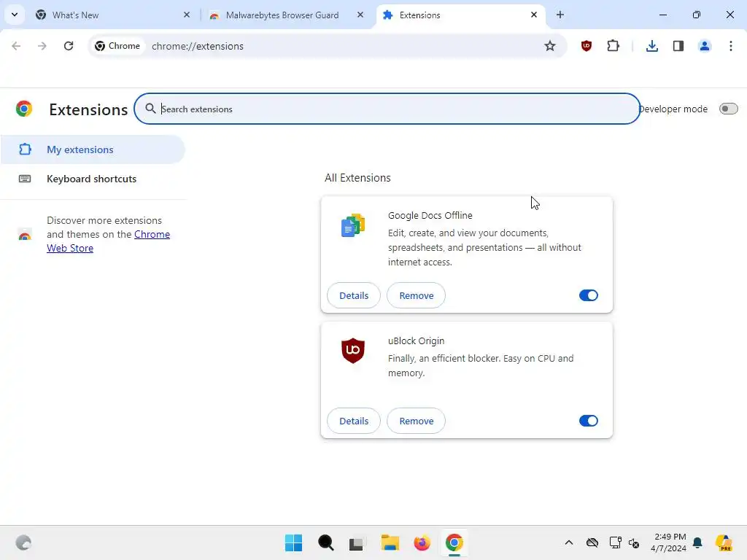Image resolution: width=747 pixels, height=560 pixels.
Task: Remove the Google Docs Offline extension
Action: point(416,295)
